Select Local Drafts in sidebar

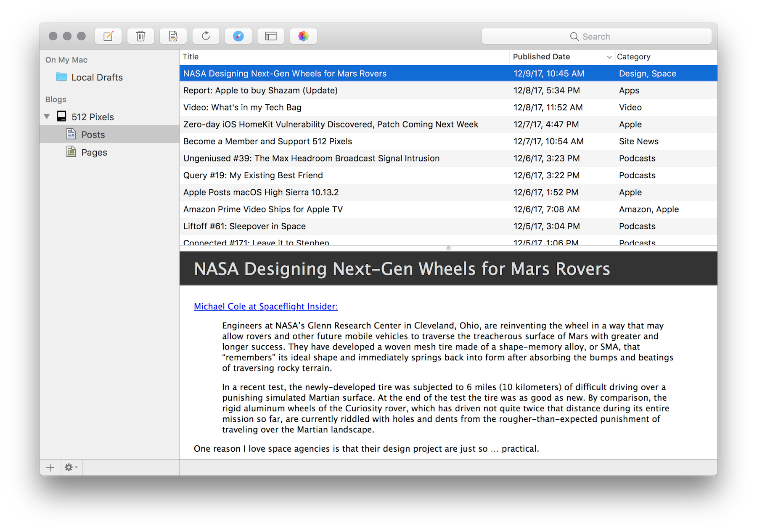(109, 77)
